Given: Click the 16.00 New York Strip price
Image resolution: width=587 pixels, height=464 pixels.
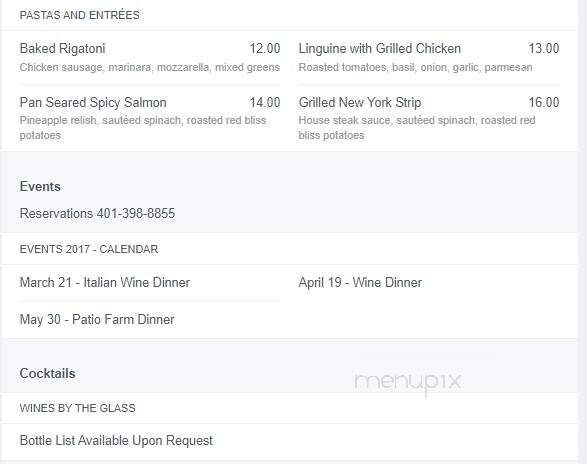Looking at the screenshot, I should point(544,102).
